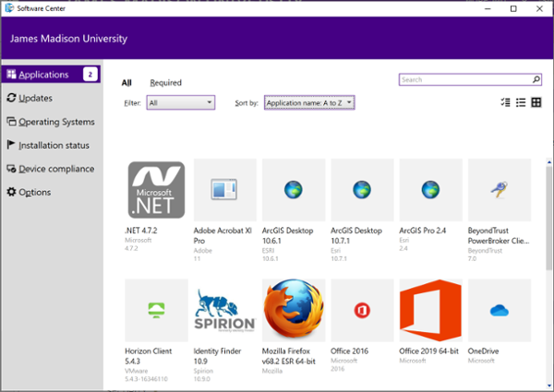Open the Office 2016 red icon
This screenshot has height=392, width=554.
click(362, 311)
